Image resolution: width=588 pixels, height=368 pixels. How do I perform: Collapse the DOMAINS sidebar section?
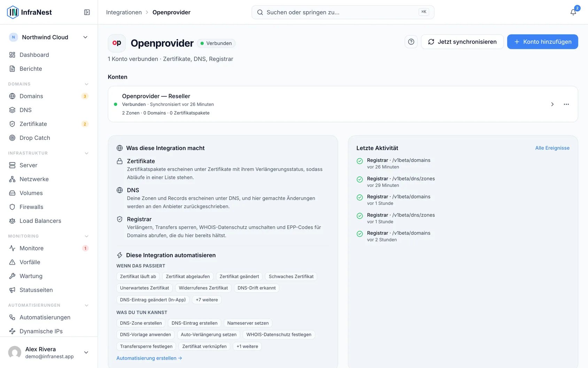tap(87, 84)
